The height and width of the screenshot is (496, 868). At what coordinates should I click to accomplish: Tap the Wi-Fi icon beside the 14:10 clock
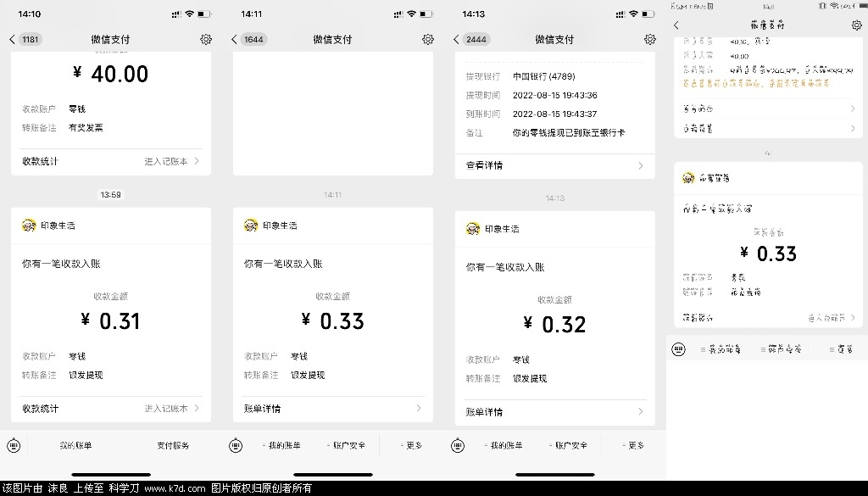click(189, 14)
